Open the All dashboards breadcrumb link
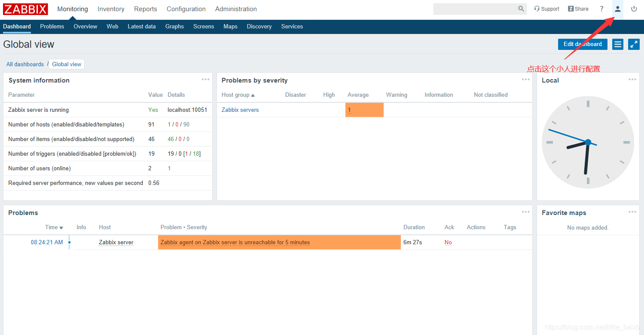Image resolution: width=644 pixels, height=335 pixels. 25,65
